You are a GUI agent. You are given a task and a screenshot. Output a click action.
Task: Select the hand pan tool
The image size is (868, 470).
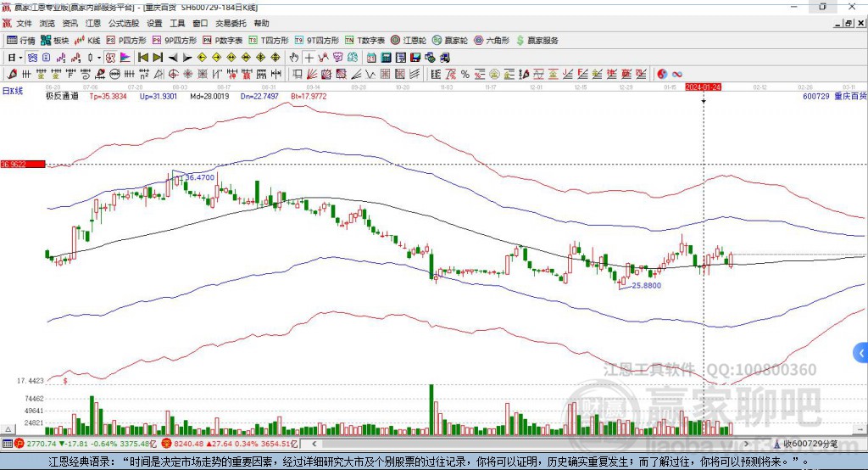pyautogui.click(x=294, y=58)
